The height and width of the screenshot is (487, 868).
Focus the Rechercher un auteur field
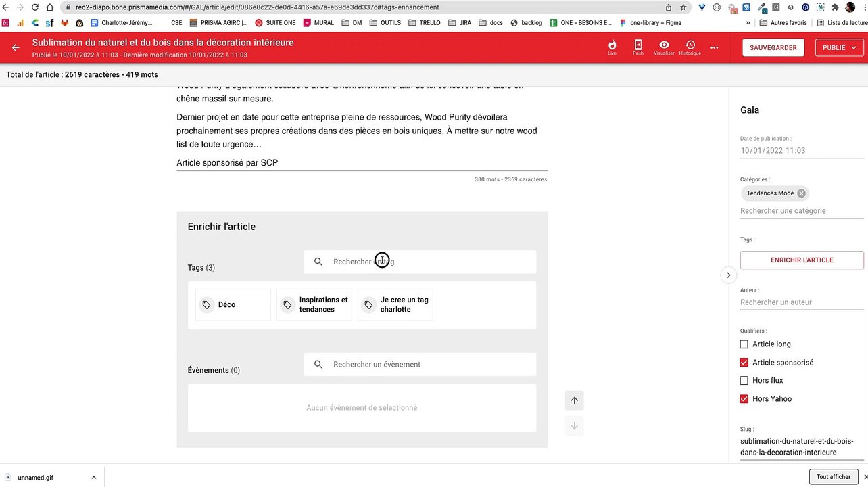pyautogui.click(x=802, y=302)
